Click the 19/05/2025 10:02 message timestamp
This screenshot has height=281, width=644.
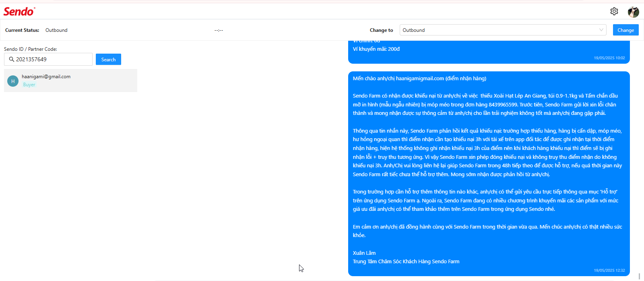click(x=609, y=58)
